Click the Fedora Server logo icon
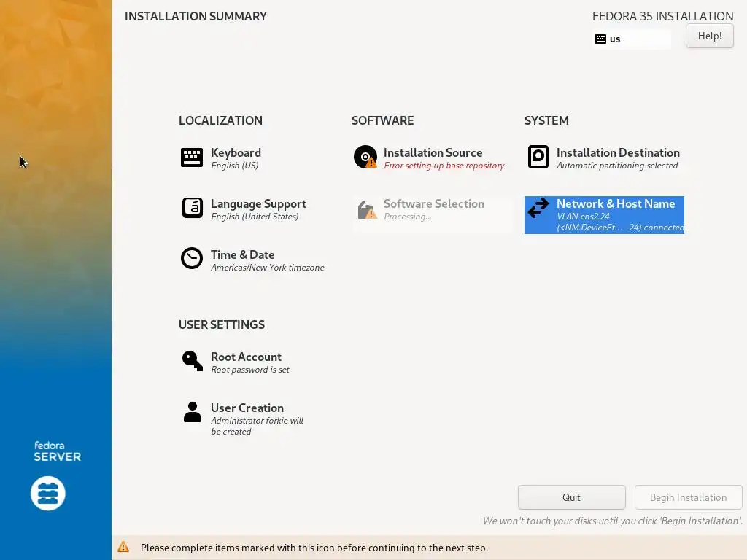 [x=48, y=494]
